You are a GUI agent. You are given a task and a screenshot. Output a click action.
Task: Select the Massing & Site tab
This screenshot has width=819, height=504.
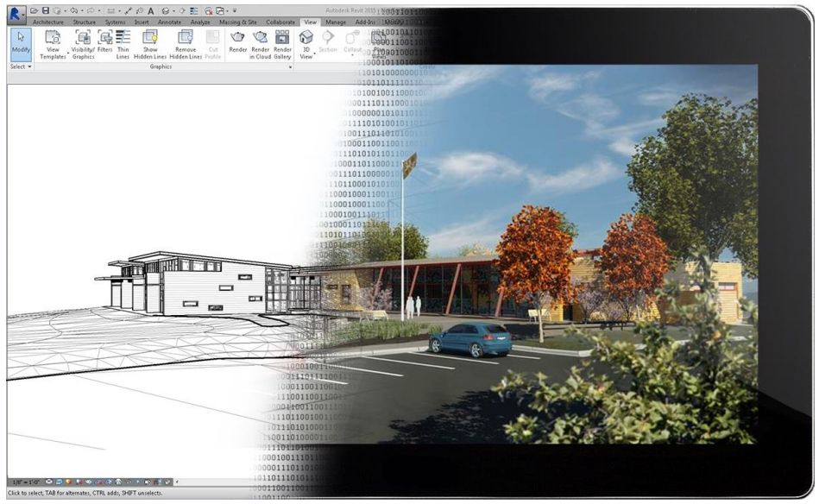[x=237, y=22]
